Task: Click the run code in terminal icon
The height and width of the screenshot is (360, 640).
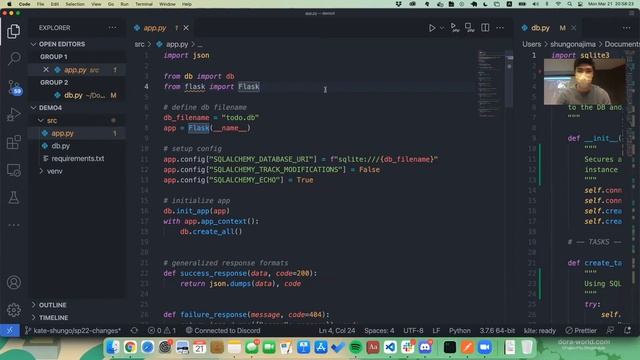Action: coord(454,27)
